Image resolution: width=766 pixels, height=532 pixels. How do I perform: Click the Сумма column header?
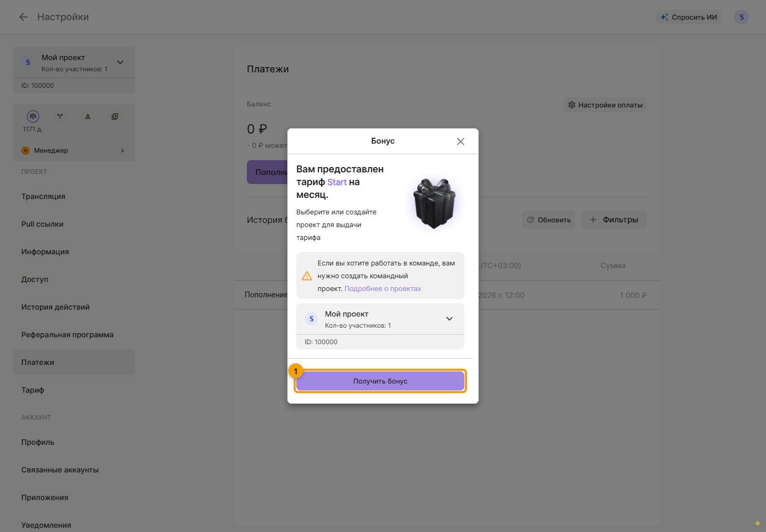[613, 265]
